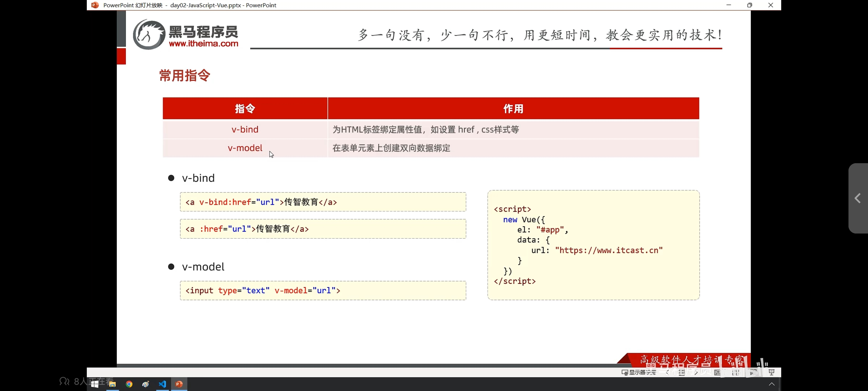Click the 作用 table header cell

pos(513,108)
